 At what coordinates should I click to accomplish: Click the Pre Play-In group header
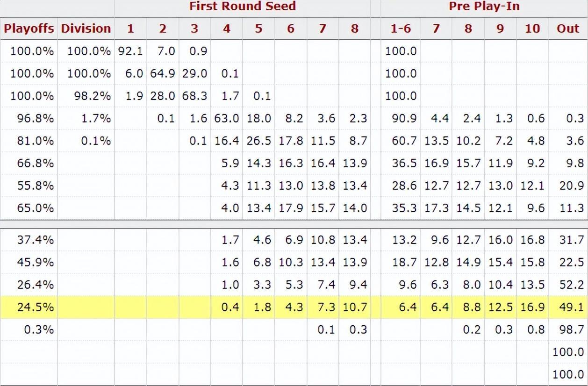coord(484,7)
